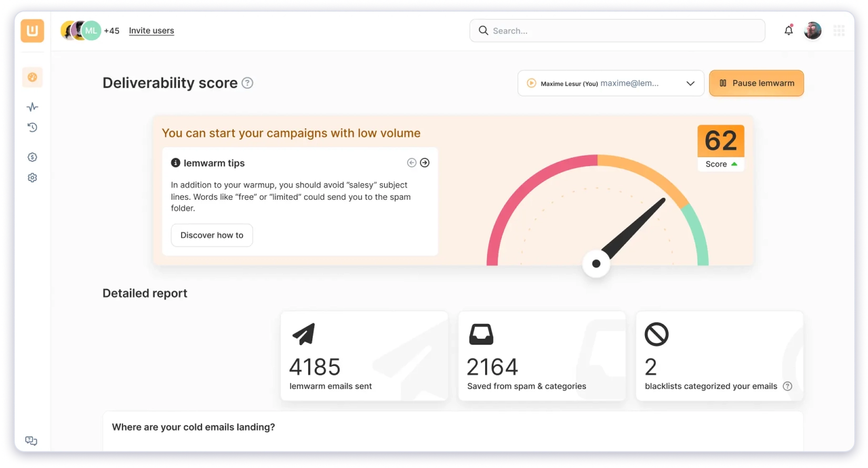This screenshot has height=468, width=868.
Task: Open the apps grid menu
Action: [x=839, y=30]
